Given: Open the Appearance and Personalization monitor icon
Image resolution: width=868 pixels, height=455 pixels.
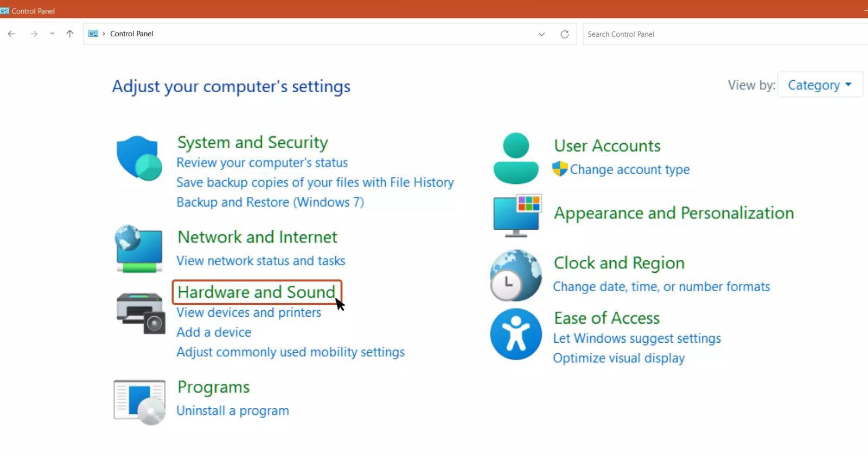Looking at the screenshot, I should tap(517, 215).
